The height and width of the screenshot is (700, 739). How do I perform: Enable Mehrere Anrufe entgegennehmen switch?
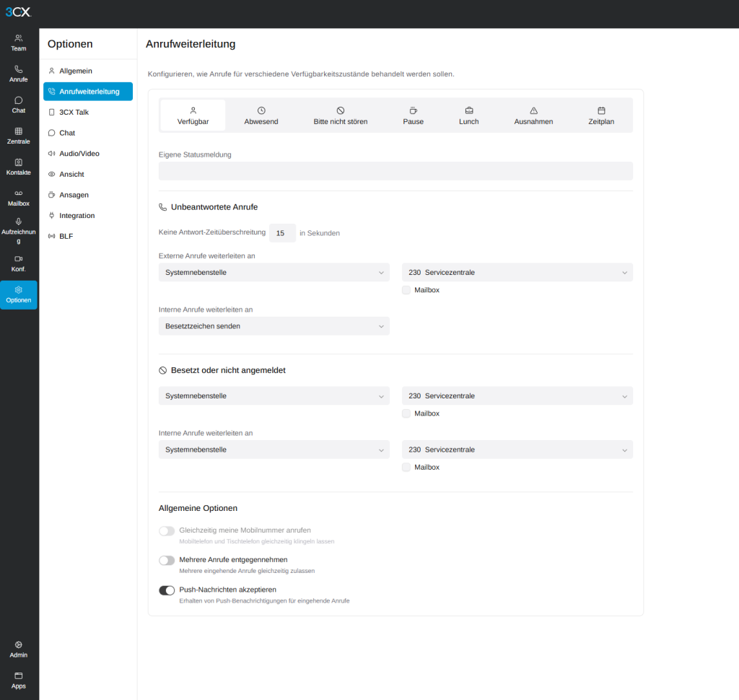point(167,561)
